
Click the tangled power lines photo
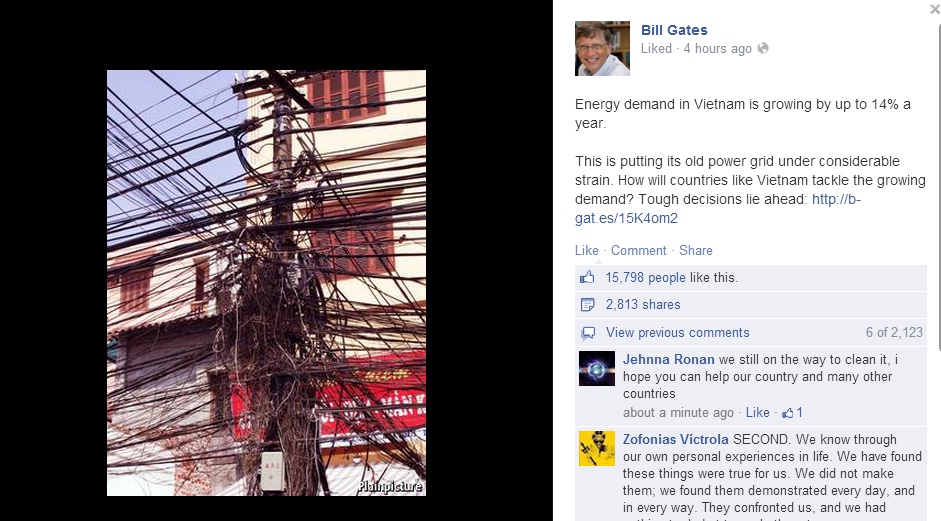(266, 283)
